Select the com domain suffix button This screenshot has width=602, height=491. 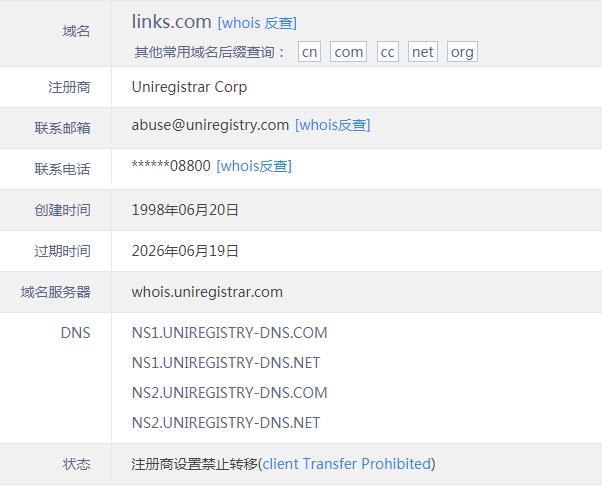(349, 52)
